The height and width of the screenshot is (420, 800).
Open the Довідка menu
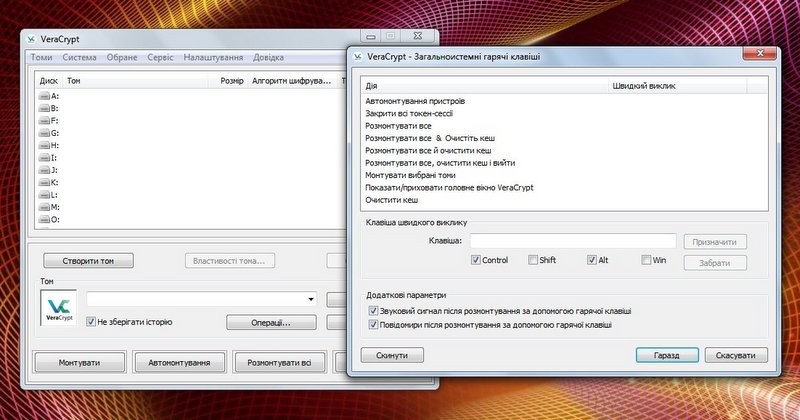tap(268, 57)
